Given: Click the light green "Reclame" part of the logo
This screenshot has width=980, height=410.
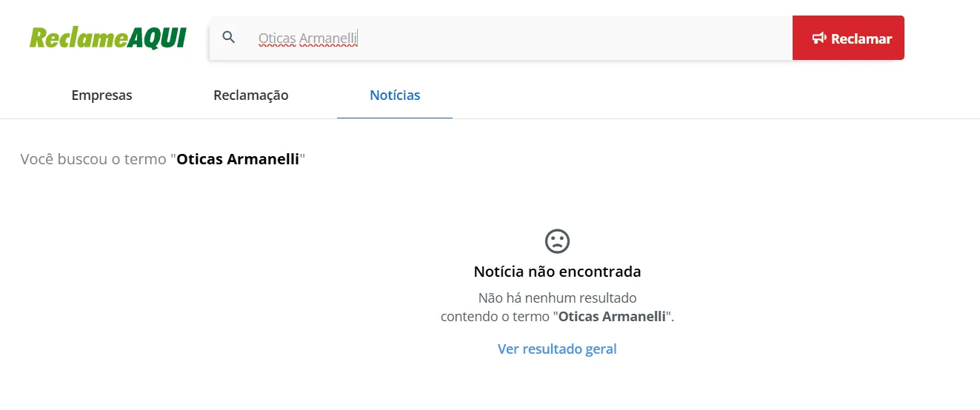Looking at the screenshot, I should click(78, 38).
